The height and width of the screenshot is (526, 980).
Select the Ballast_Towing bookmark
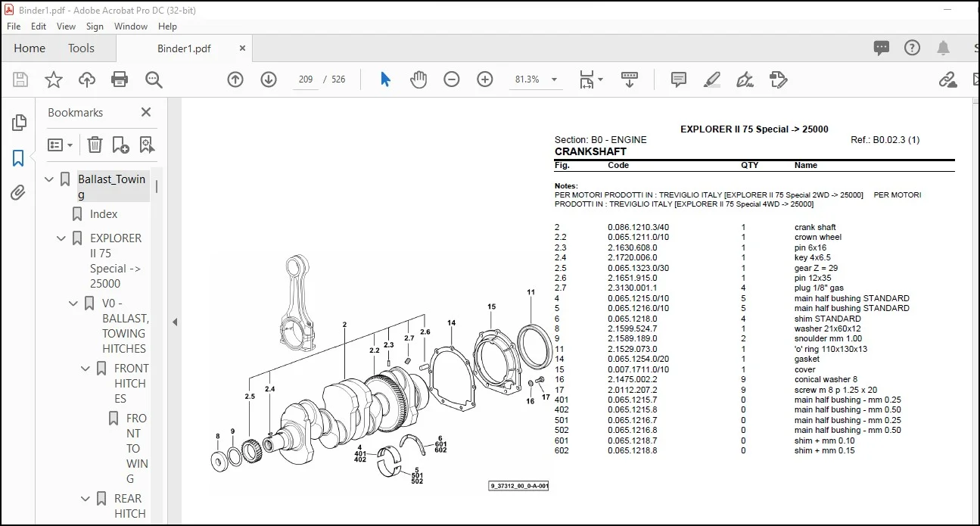click(112, 187)
